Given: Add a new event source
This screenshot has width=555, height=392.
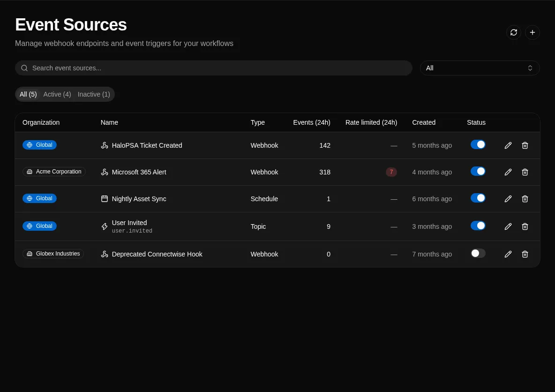Looking at the screenshot, I should 532,32.
